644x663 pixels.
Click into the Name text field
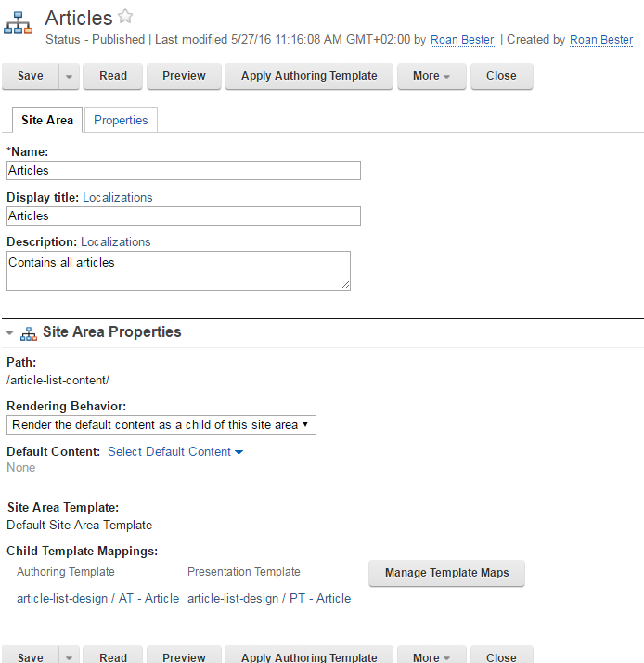(183, 171)
